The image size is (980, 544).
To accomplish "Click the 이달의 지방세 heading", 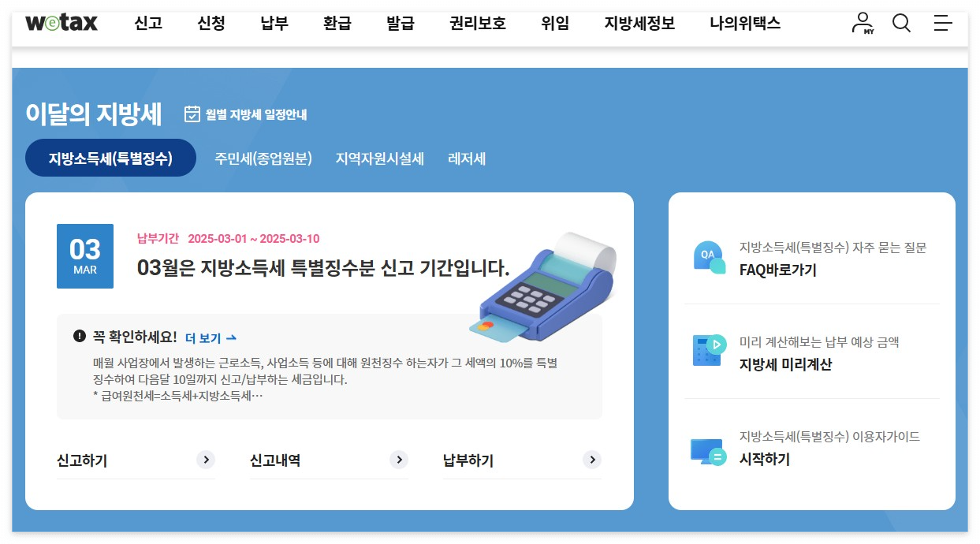I will (x=94, y=114).
